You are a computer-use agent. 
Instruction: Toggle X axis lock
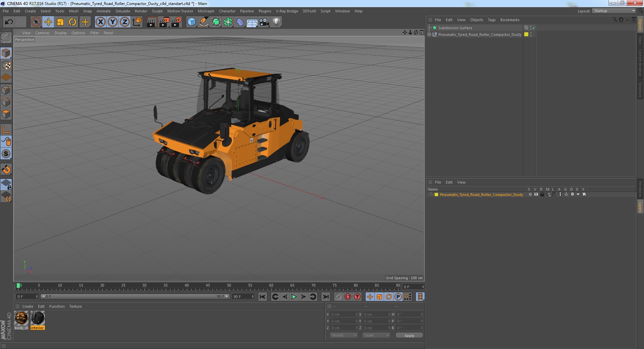100,22
